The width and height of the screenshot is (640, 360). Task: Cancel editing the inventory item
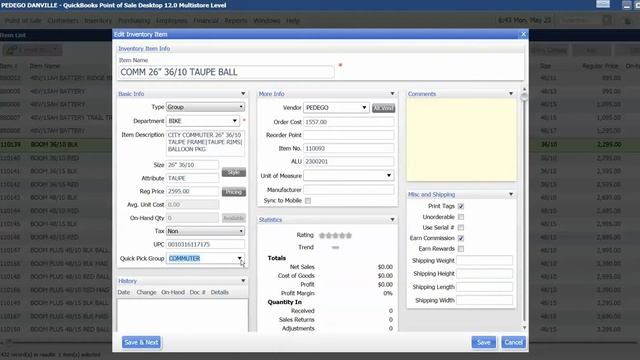click(x=513, y=342)
